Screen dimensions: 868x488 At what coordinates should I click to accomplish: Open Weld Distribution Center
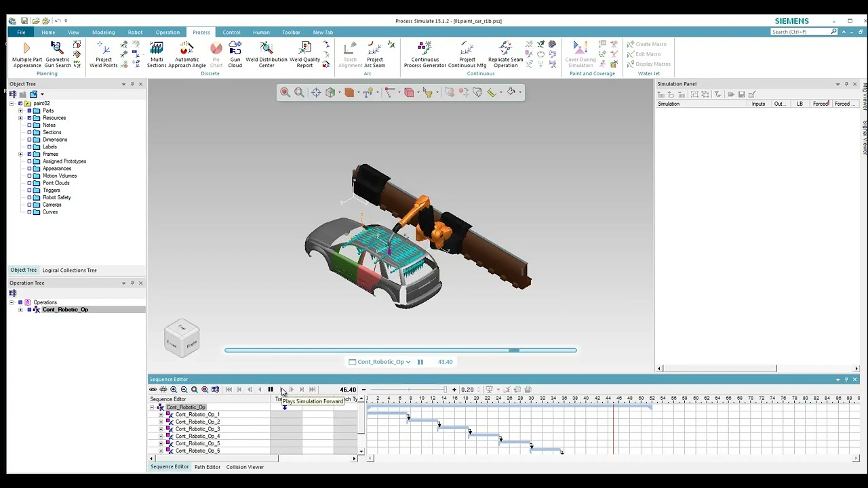pos(267,54)
